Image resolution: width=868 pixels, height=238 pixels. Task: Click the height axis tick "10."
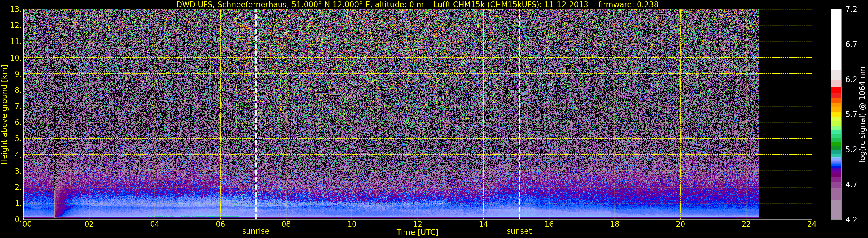pyautogui.click(x=16, y=58)
